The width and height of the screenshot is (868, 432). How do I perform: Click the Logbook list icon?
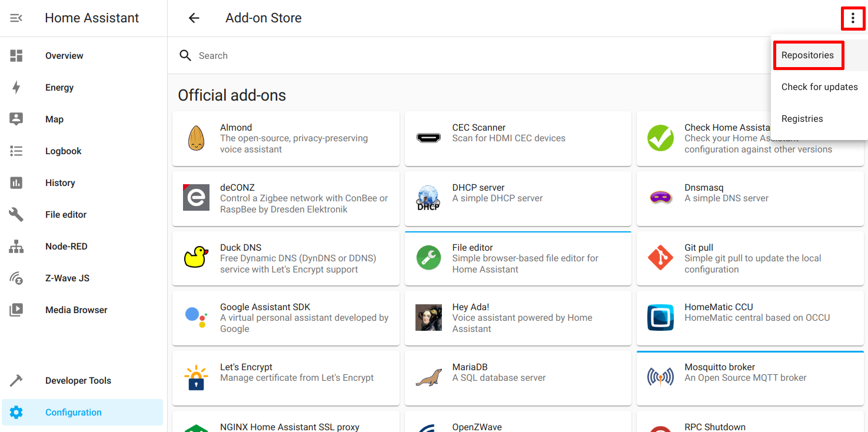click(x=16, y=151)
